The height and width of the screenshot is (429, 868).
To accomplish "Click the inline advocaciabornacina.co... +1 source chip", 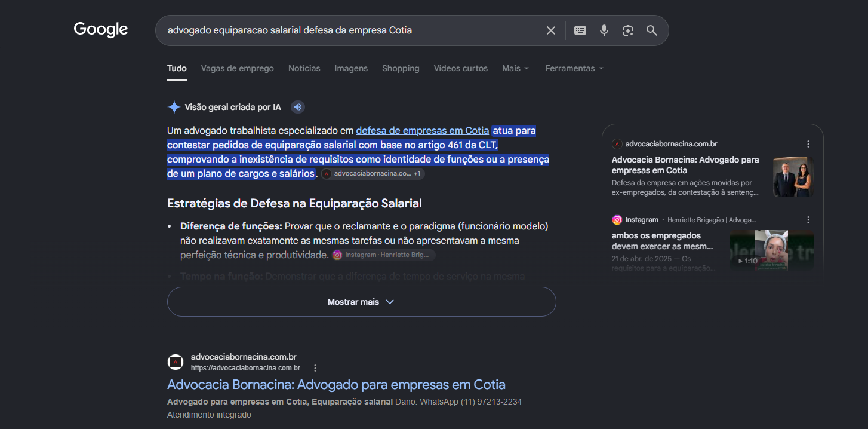I will pyautogui.click(x=373, y=173).
